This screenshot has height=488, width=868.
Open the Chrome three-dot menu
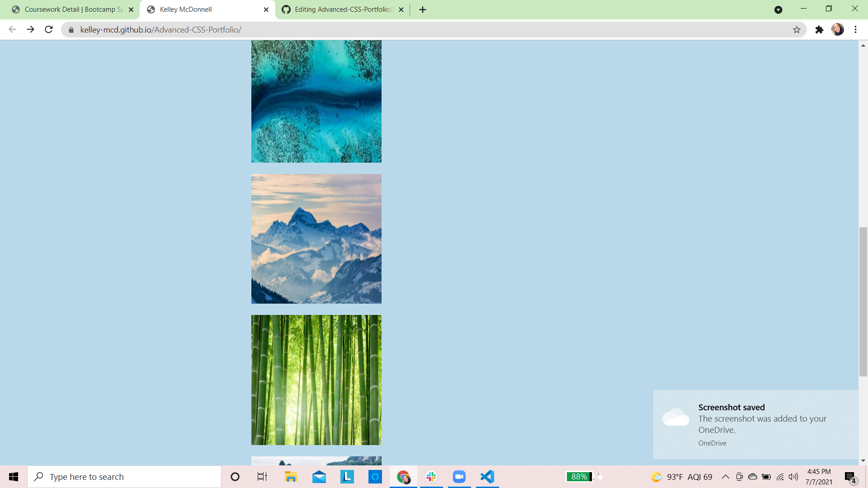(855, 29)
